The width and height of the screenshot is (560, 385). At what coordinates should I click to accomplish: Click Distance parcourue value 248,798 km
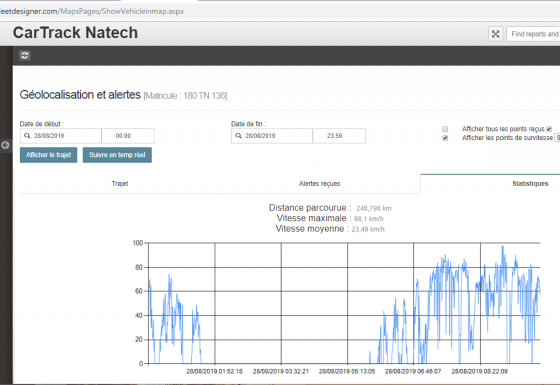coord(374,209)
